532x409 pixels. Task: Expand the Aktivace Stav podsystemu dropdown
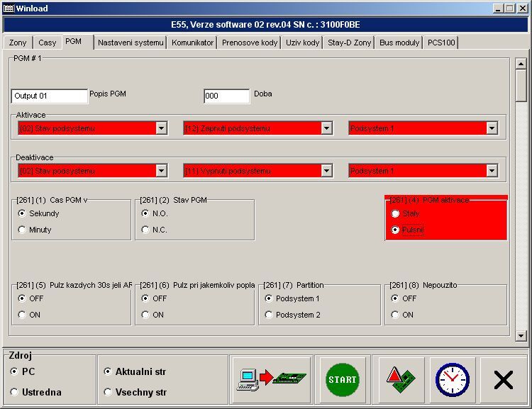[161, 128]
